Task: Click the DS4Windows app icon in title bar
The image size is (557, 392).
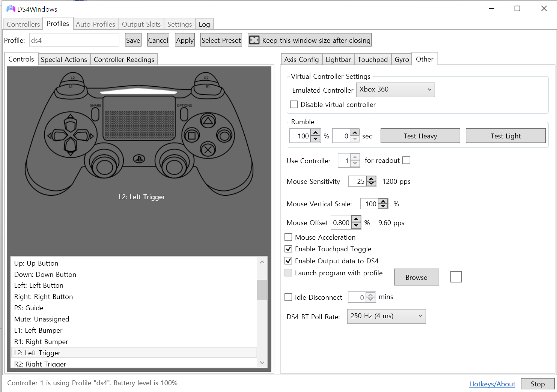Action: click(11, 9)
